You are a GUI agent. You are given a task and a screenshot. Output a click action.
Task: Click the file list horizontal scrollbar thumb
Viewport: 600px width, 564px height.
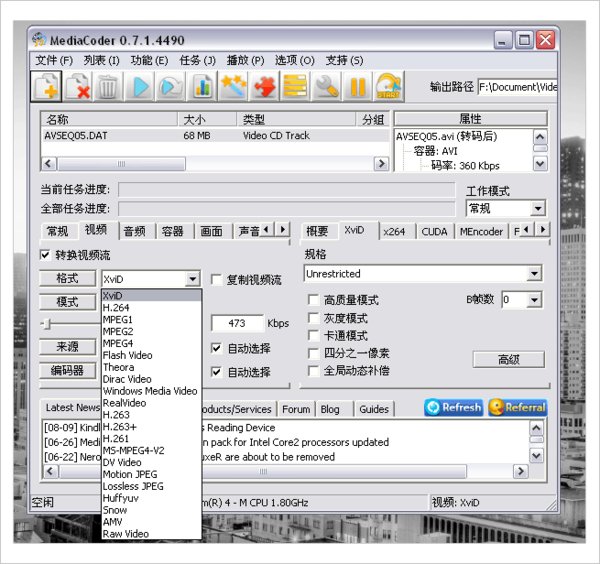tap(121, 164)
